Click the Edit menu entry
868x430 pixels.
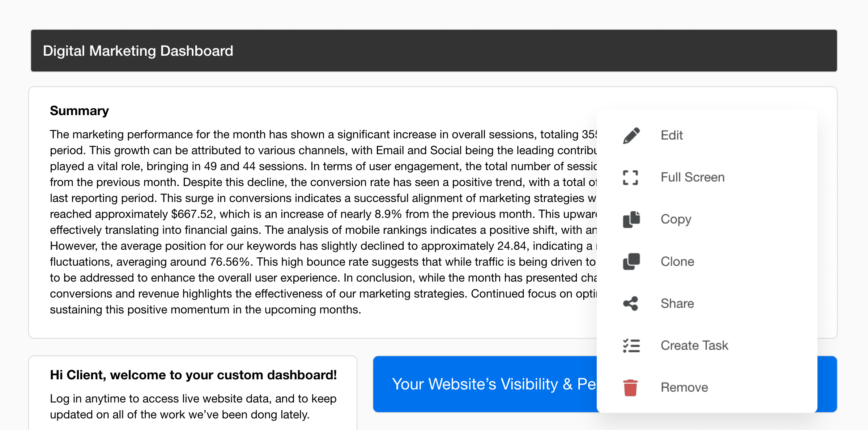coord(671,135)
